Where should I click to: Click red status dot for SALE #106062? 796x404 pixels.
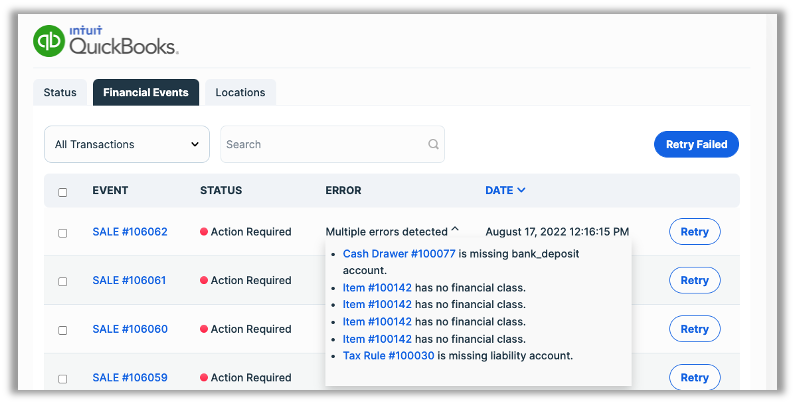[204, 232]
